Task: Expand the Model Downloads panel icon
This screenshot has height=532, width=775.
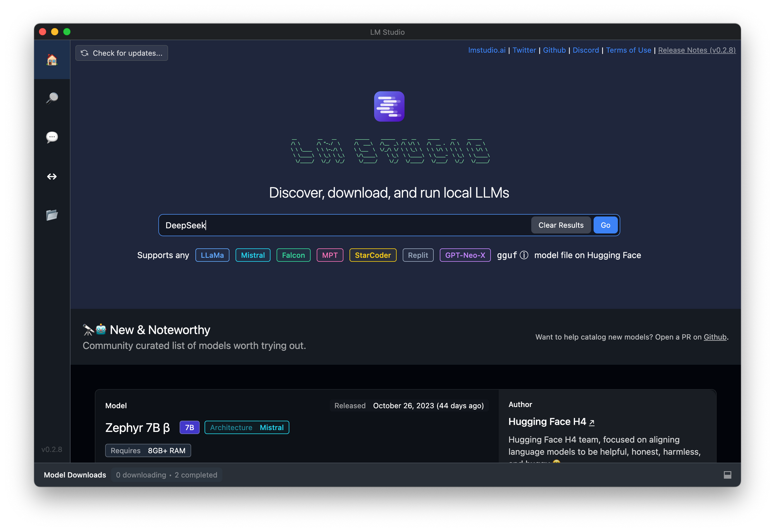Action: pyautogui.click(x=727, y=475)
